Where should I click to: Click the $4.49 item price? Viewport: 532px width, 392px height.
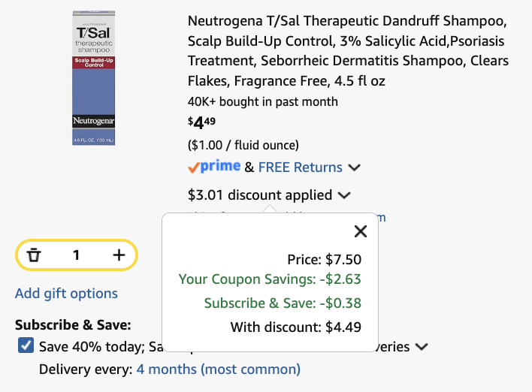[x=201, y=122]
